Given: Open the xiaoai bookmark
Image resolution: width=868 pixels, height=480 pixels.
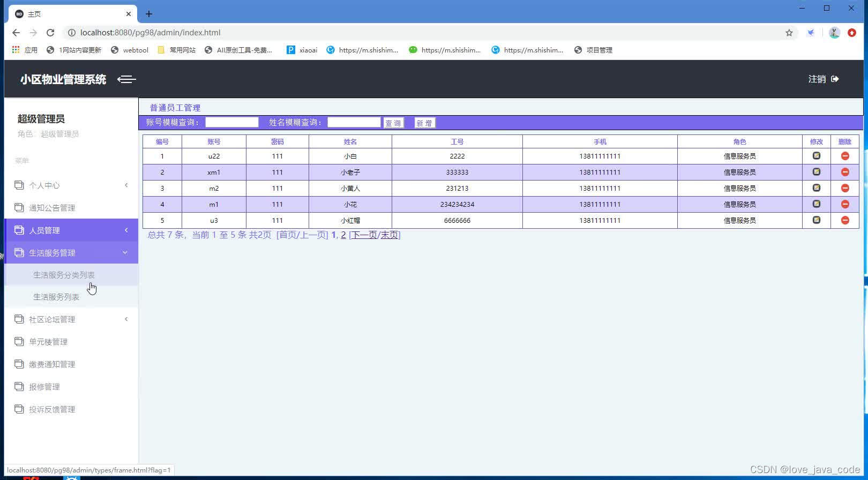Looking at the screenshot, I should click(x=302, y=50).
